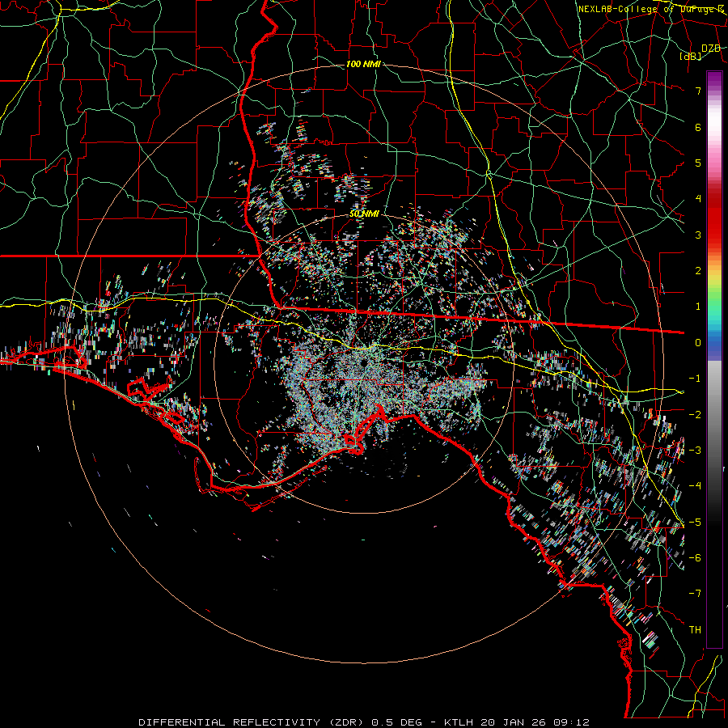The height and width of the screenshot is (728, 728).
Task: Click the "2" value on the color scale
Action: click(698, 271)
